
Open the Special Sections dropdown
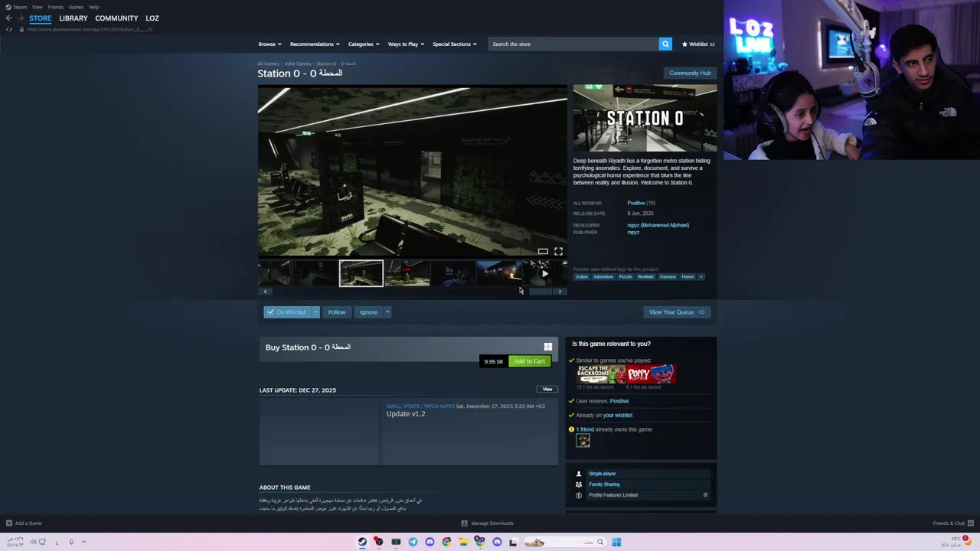[x=455, y=44]
